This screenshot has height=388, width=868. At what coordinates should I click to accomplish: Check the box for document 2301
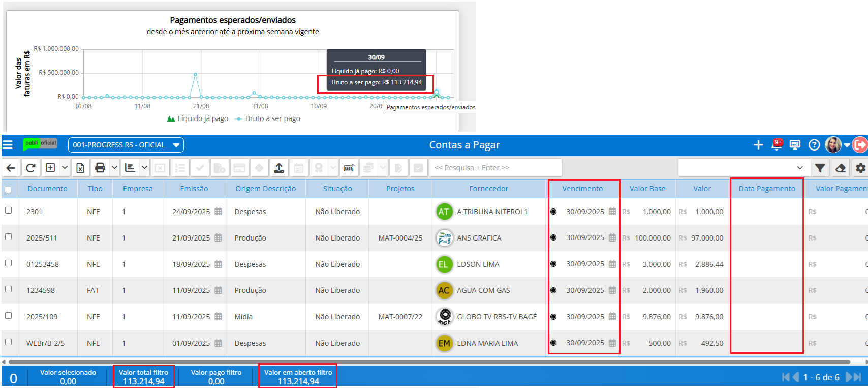click(8, 211)
